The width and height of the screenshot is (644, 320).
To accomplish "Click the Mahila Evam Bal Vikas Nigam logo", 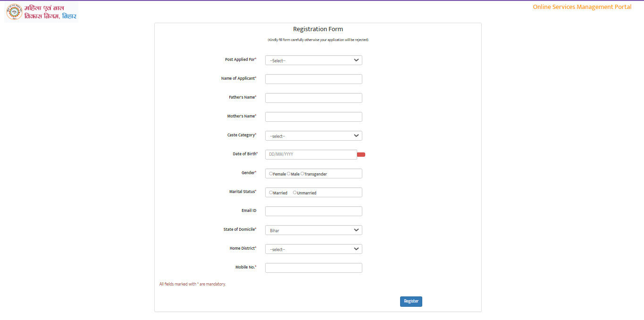I will (42, 12).
